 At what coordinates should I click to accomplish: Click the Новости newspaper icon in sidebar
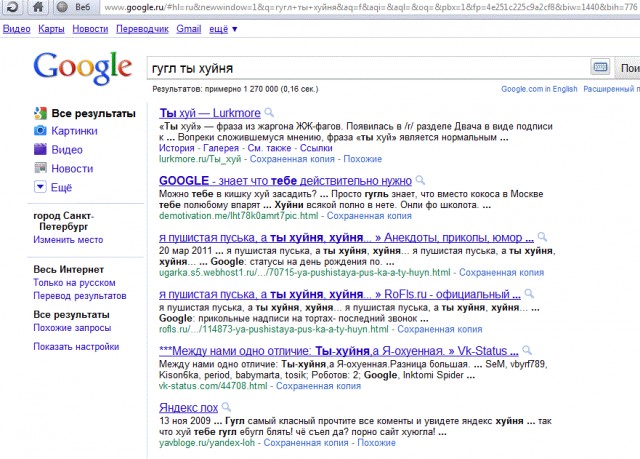point(40,168)
